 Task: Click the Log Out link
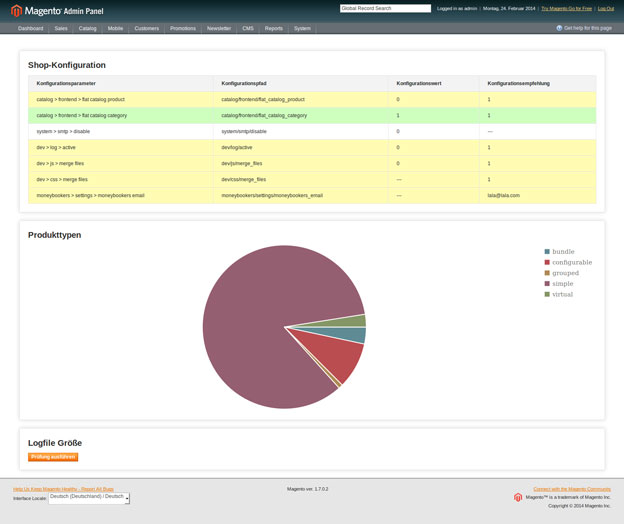point(606,8)
